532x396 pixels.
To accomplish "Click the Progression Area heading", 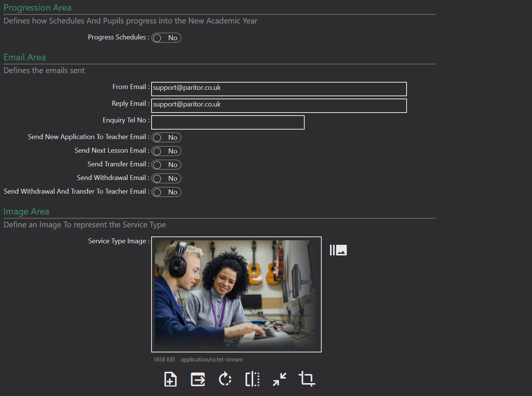I will coord(38,8).
